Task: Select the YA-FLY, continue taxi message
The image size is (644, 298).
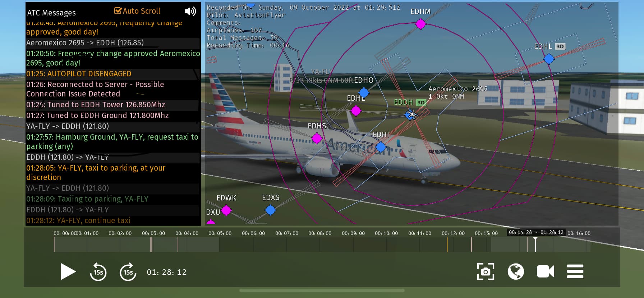Action: coord(113,221)
